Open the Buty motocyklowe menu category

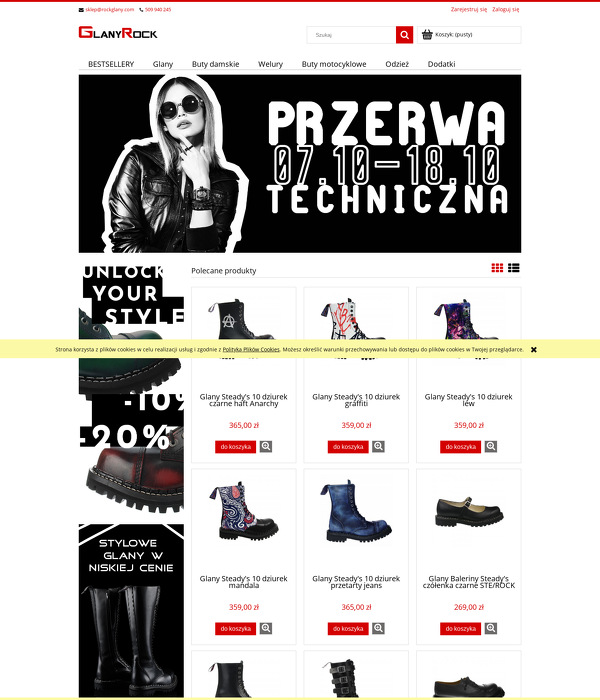(x=334, y=64)
